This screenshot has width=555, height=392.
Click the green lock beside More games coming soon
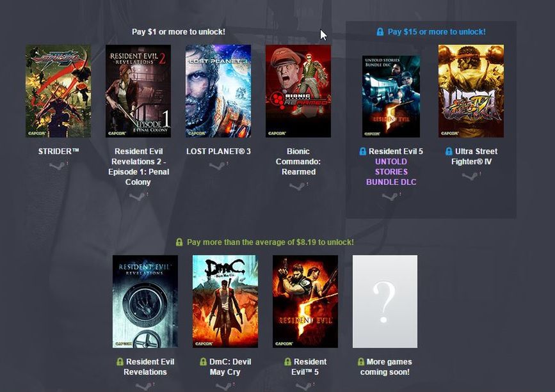[x=360, y=361]
